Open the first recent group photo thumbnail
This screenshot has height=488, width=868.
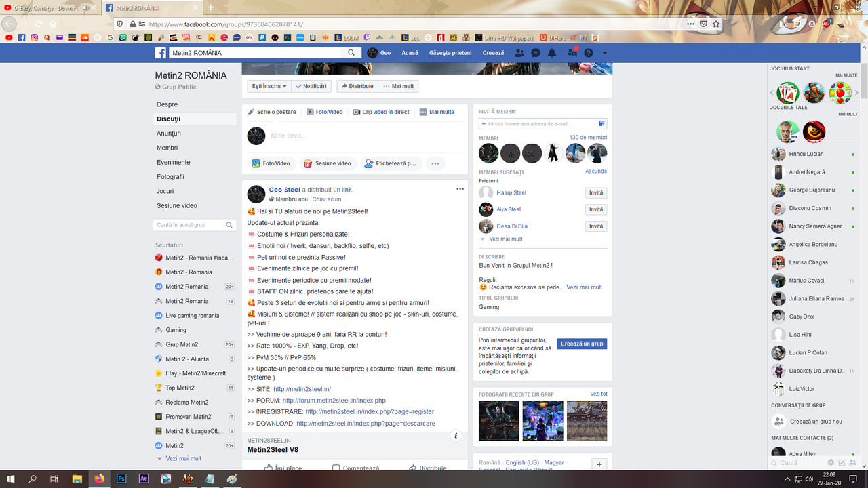[499, 421]
